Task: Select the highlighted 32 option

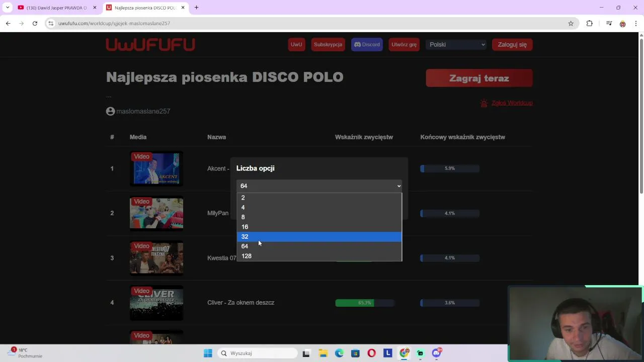Action: tap(319, 236)
